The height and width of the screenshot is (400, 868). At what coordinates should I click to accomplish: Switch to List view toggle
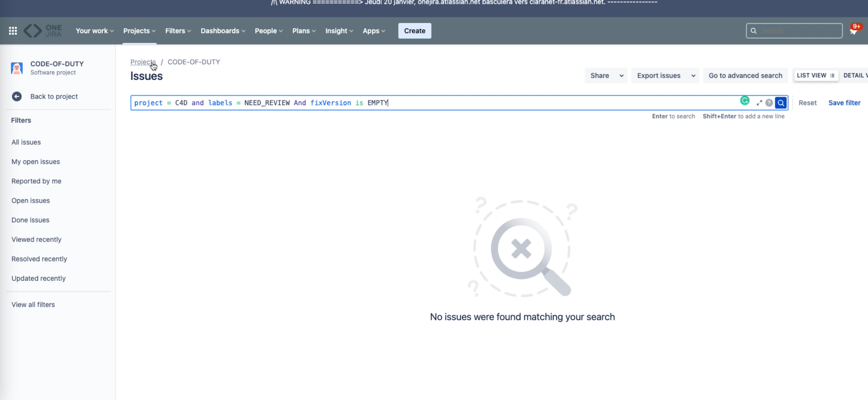click(x=815, y=76)
